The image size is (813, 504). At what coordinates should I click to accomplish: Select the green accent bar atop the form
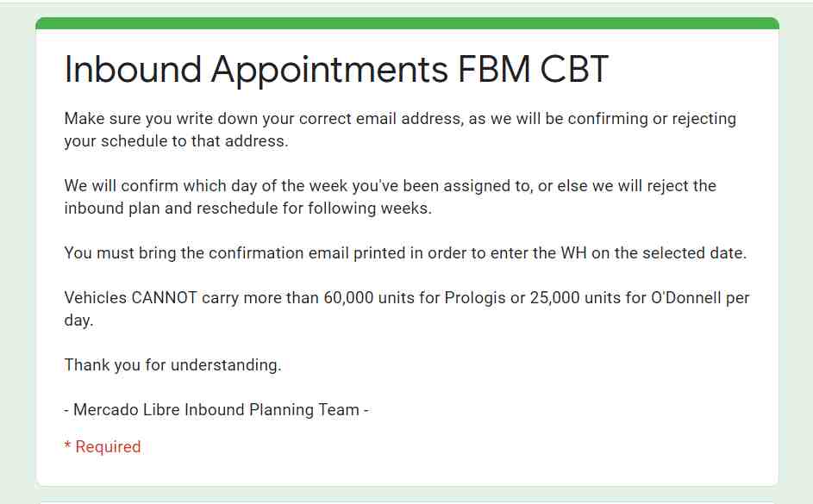(x=407, y=22)
